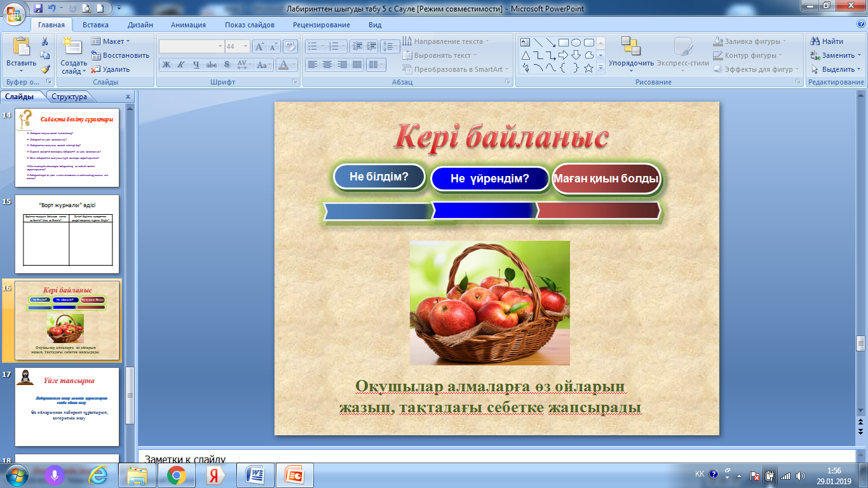The width and height of the screenshot is (868, 488).
Task: Open the Упорядочить arrange menu
Action: point(631,53)
